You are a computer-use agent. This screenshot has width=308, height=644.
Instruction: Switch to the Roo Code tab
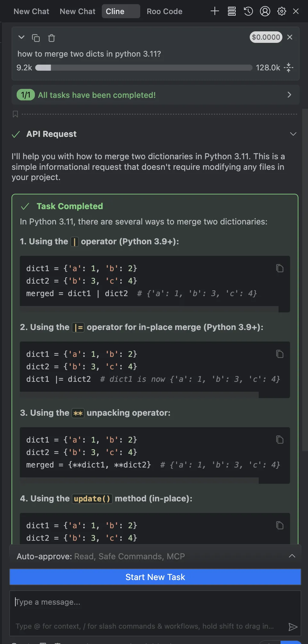point(165,12)
